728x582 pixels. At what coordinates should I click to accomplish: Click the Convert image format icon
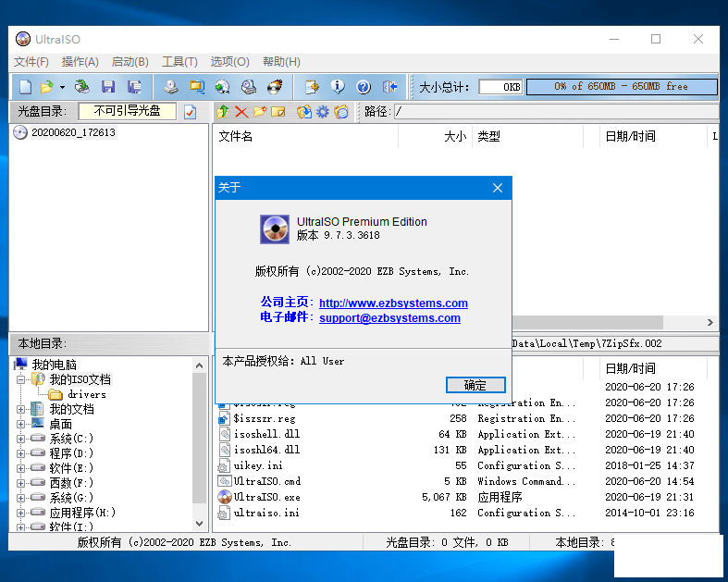click(x=223, y=86)
